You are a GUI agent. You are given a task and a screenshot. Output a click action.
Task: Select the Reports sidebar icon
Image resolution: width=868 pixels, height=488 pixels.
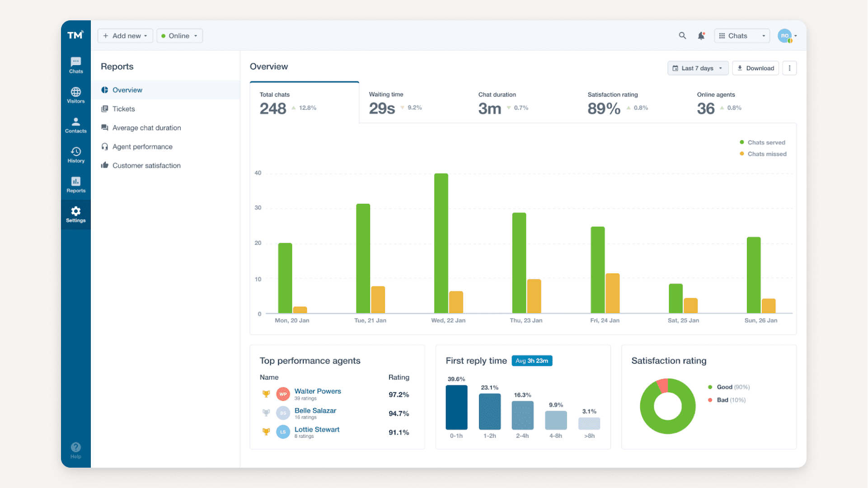75,184
